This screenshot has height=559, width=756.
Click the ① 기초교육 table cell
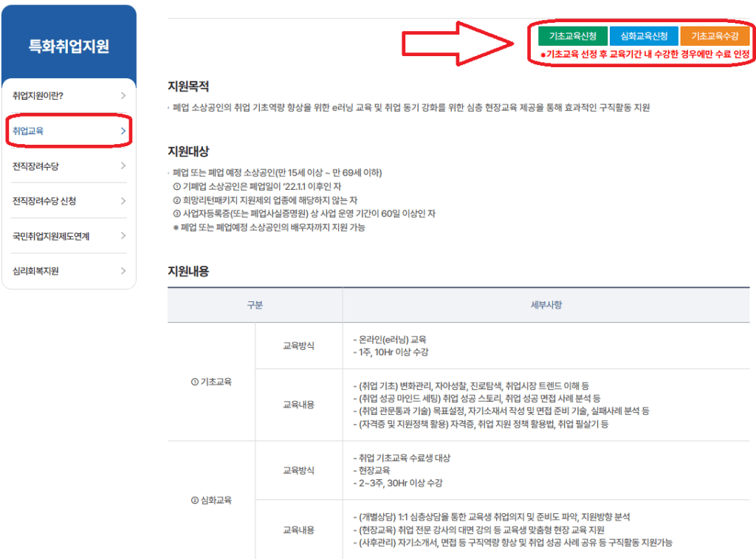click(211, 382)
